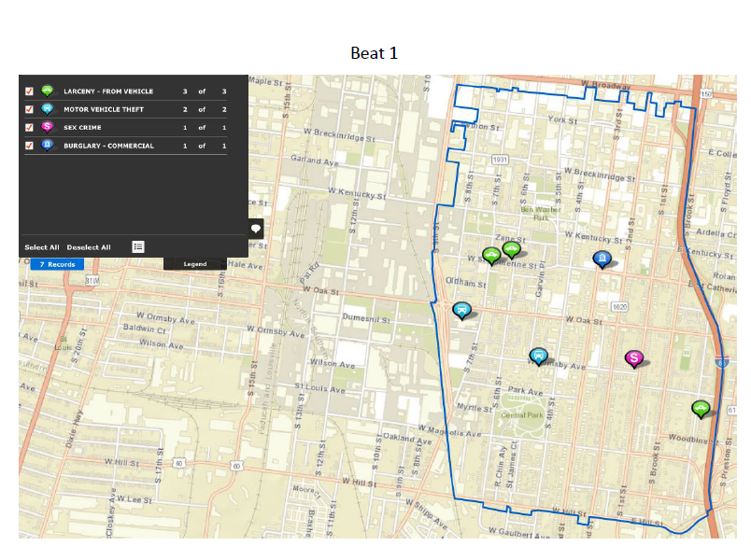Screen dimensions: 751x560
Task: Collapse the Legend tab
Action: [195, 264]
